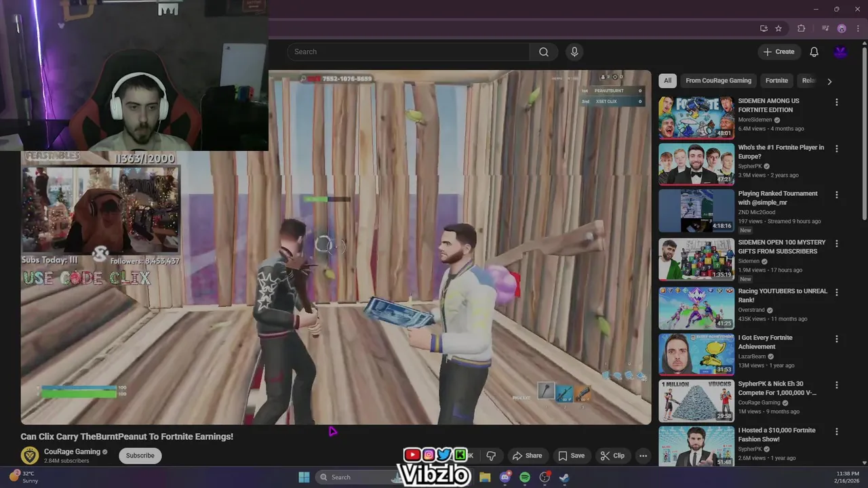Open options for Who's the #1 Fortnite Player

click(x=836, y=148)
